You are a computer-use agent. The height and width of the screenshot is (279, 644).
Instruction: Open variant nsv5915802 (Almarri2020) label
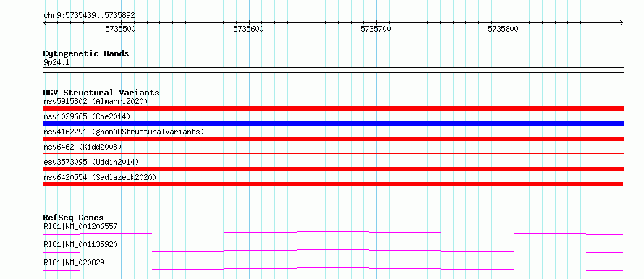point(96,101)
